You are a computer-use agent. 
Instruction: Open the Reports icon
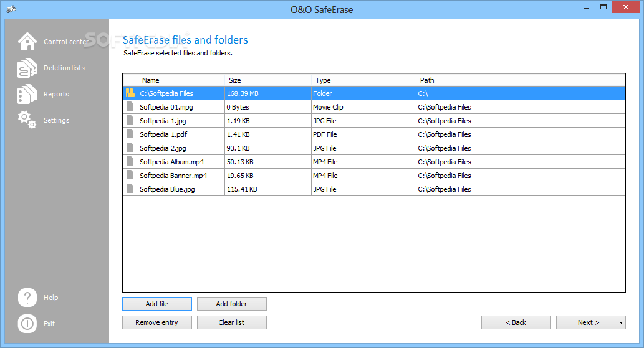tap(27, 94)
